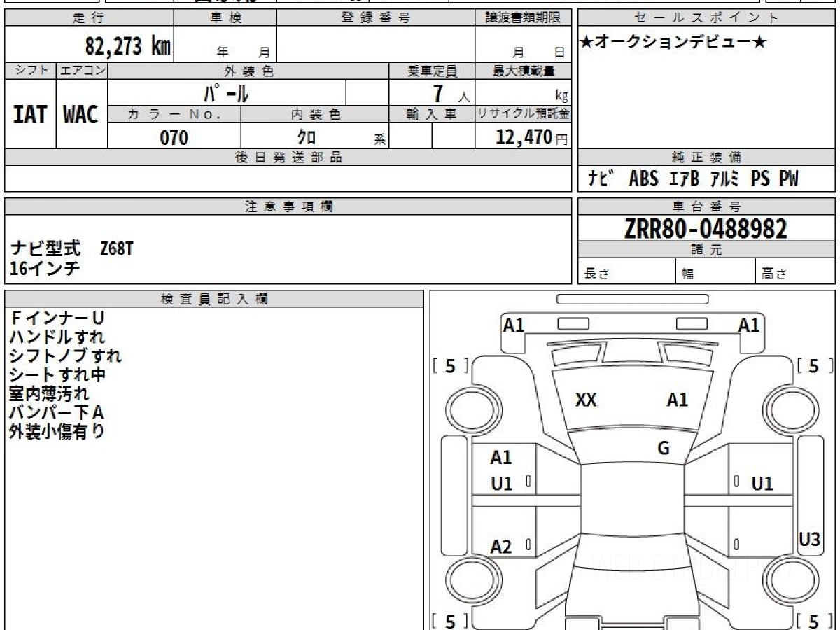Select the シートすれ中 inspector note
This screenshot has height=630, width=840.
pos(57,375)
